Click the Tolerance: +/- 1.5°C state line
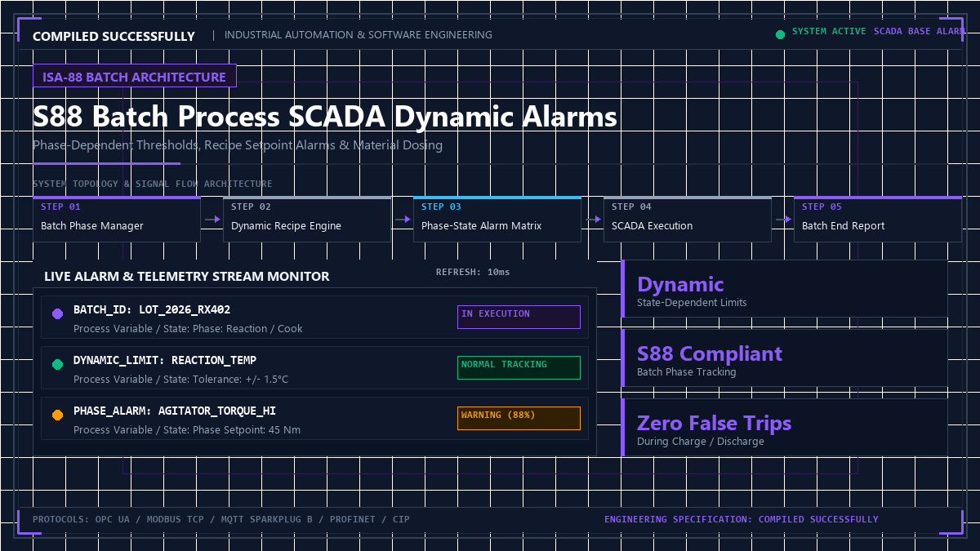 (x=180, y=379)
